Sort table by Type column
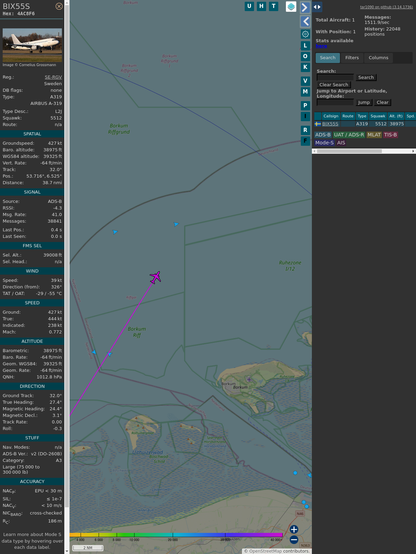Image resolution: width=416 pixels, height=554 pixels. pyautogui.click(x=362, y=116)
